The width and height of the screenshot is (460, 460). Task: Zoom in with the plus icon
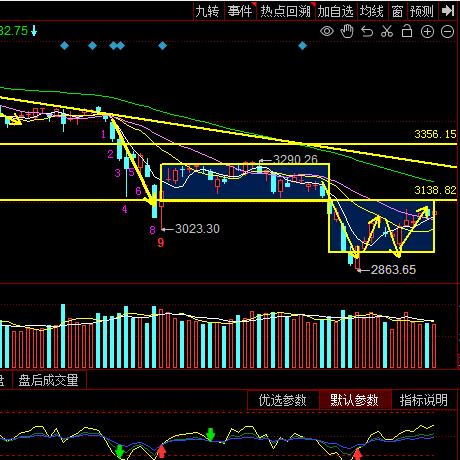click(427, 32)
